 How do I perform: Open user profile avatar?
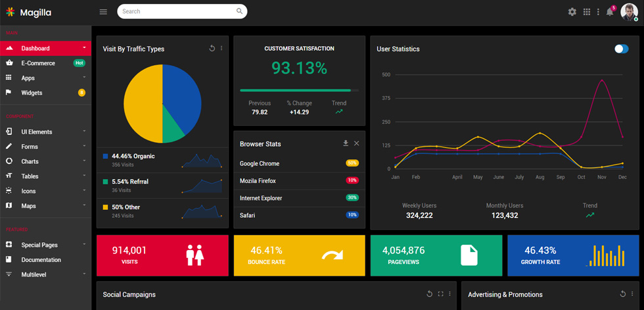pyautogui.click(x=630, y=12)
